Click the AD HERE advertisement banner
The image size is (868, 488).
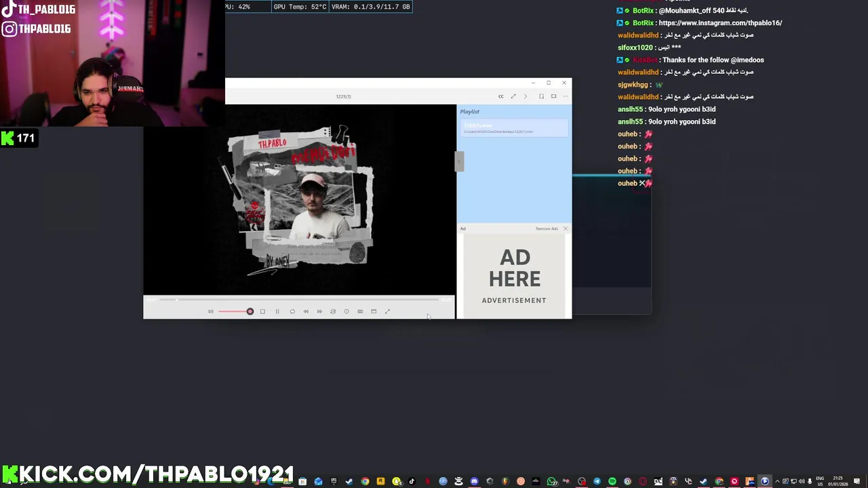coord(514,277)
